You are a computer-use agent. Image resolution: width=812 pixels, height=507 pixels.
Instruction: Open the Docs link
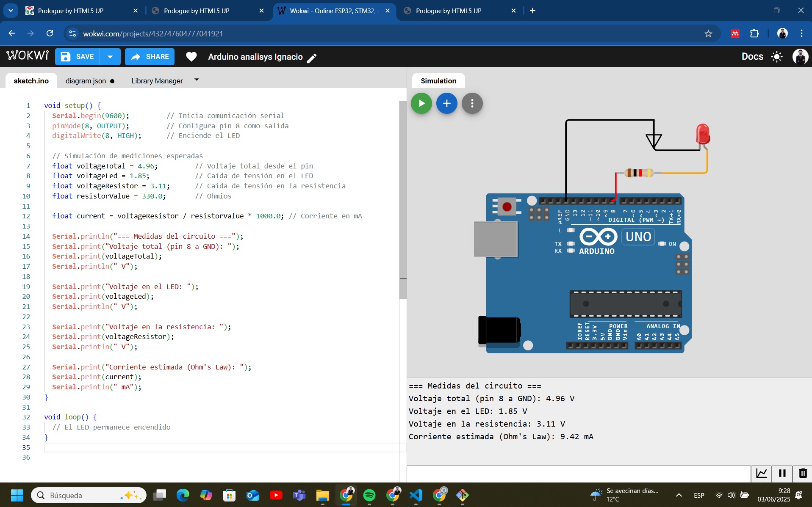[752, 57]
